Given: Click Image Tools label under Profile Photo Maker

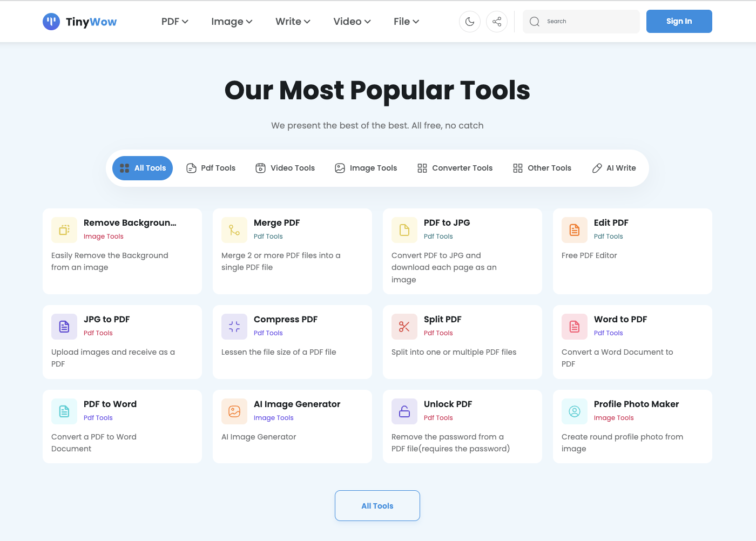Looking at the screenshot, I should pyautogui.click(x=614, y=418).
